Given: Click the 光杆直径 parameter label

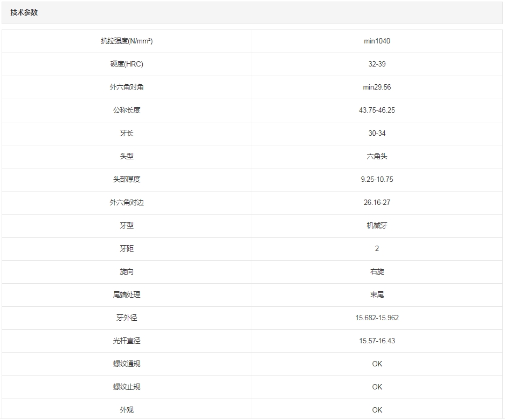Looking at the screenshot, I should click(127, 341).
